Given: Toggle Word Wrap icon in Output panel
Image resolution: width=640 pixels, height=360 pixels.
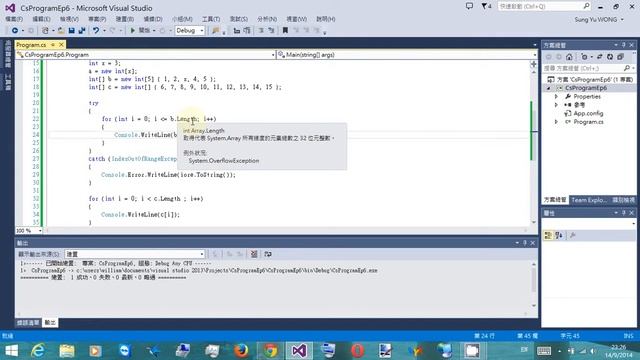Looking at the screenshot, I should [268, 254].
